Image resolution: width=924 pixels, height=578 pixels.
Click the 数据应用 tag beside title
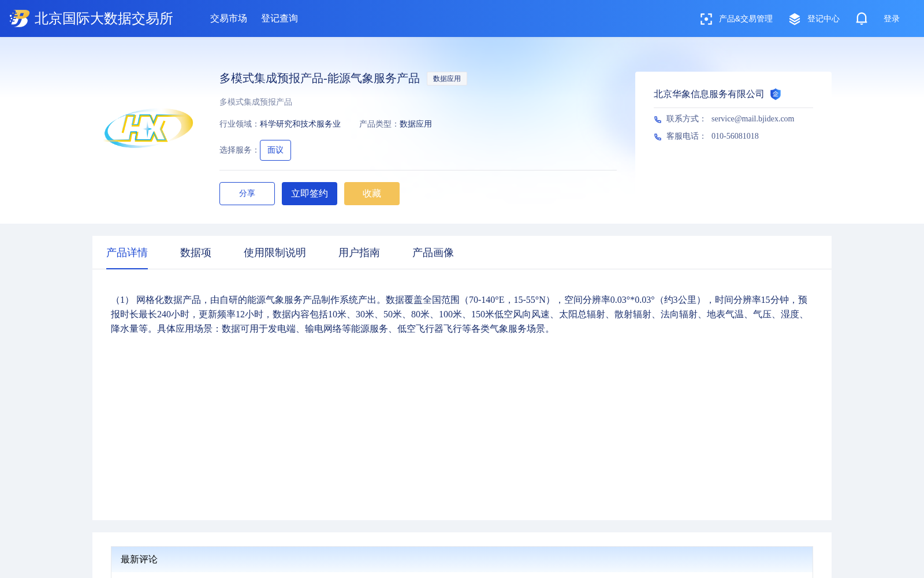pyautogui.click(x=447, y=79)
